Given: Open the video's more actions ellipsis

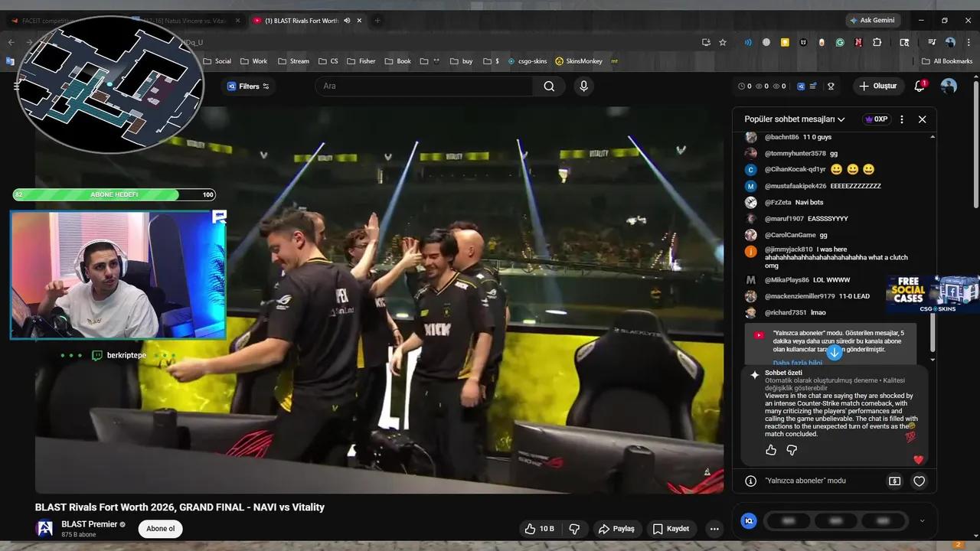Looking at the screenshot, I should pos(714,529).
